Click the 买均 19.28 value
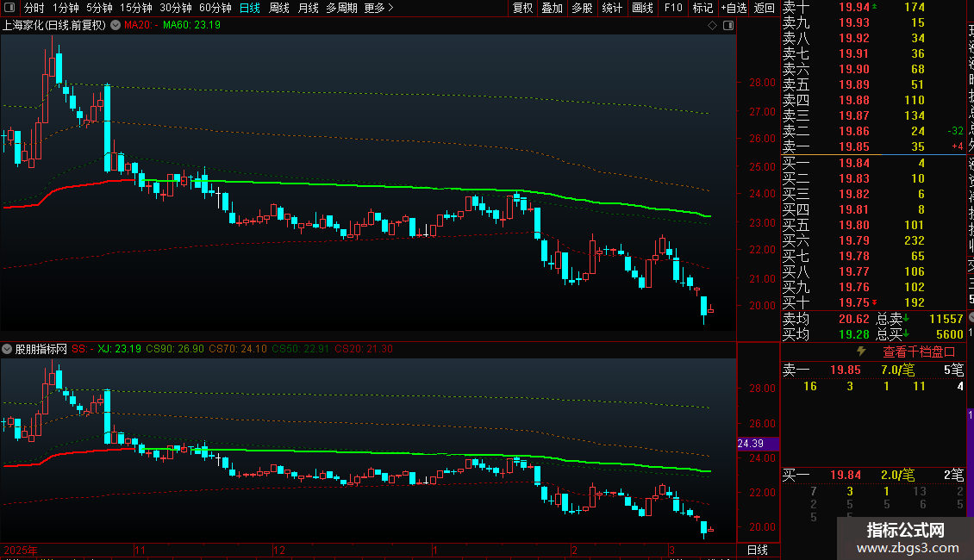This screenshot has width=974, height=560. [853, 334]
